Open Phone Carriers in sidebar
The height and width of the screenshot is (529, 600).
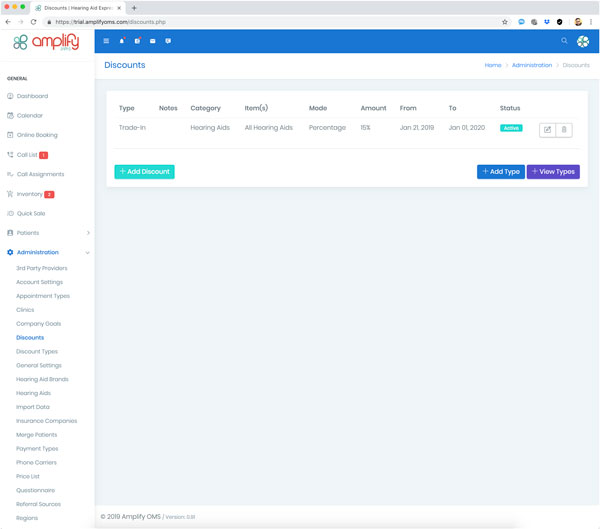(x=36, y=462)
